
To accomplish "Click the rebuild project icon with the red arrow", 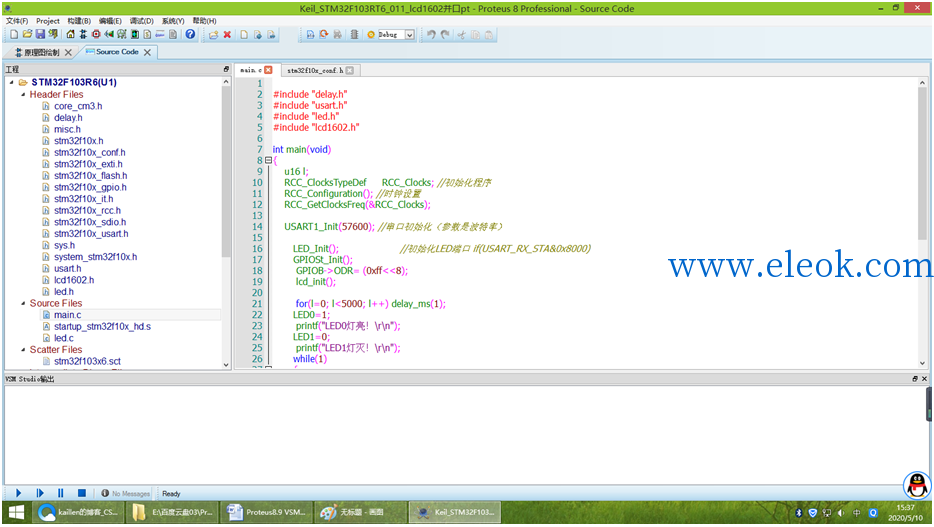I will tap(323, 35).
